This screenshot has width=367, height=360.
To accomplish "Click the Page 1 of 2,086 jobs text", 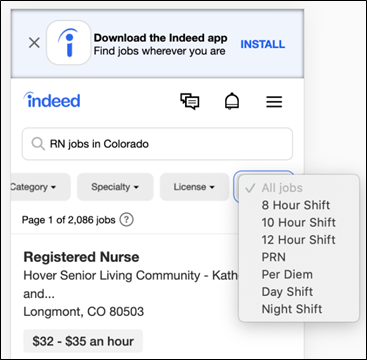I will 68,220.
